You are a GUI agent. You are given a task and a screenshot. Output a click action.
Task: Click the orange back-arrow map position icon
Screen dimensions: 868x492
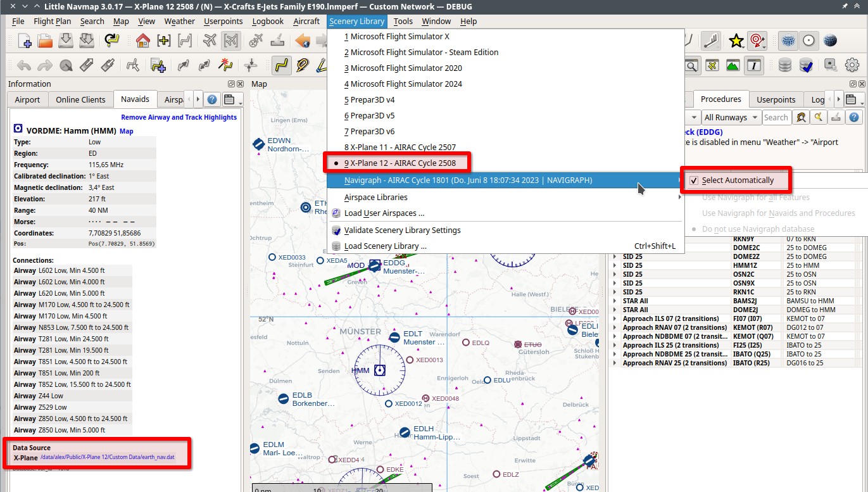click(303, 41)
